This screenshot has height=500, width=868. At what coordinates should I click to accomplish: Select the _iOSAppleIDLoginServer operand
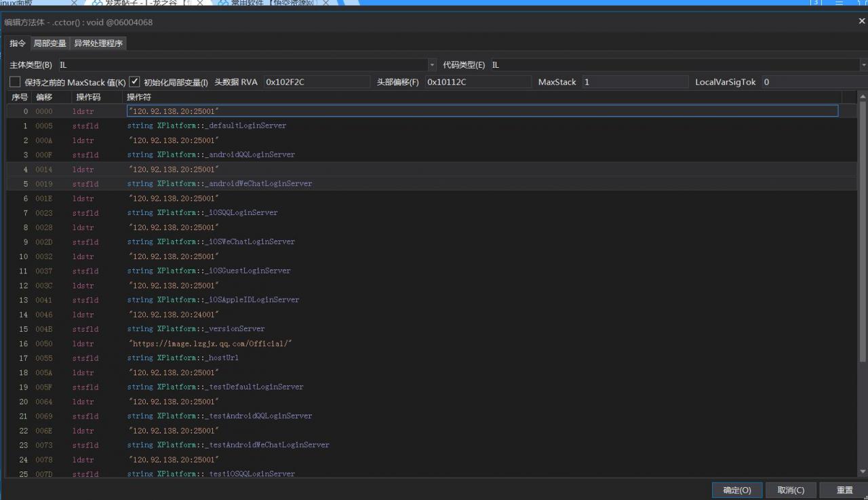coord(213,300)
